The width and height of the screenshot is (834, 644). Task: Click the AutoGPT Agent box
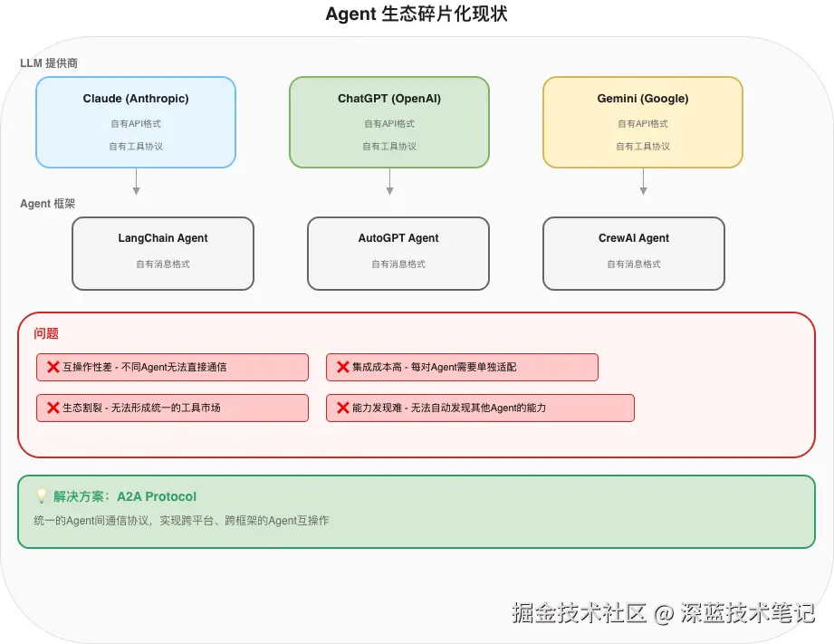coord(398,254)
